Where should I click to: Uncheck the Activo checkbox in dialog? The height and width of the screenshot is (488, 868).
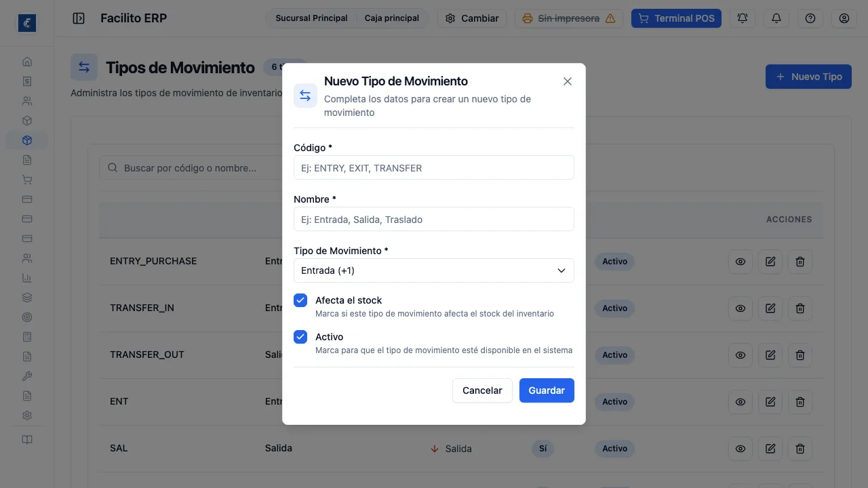coord(300,337)
